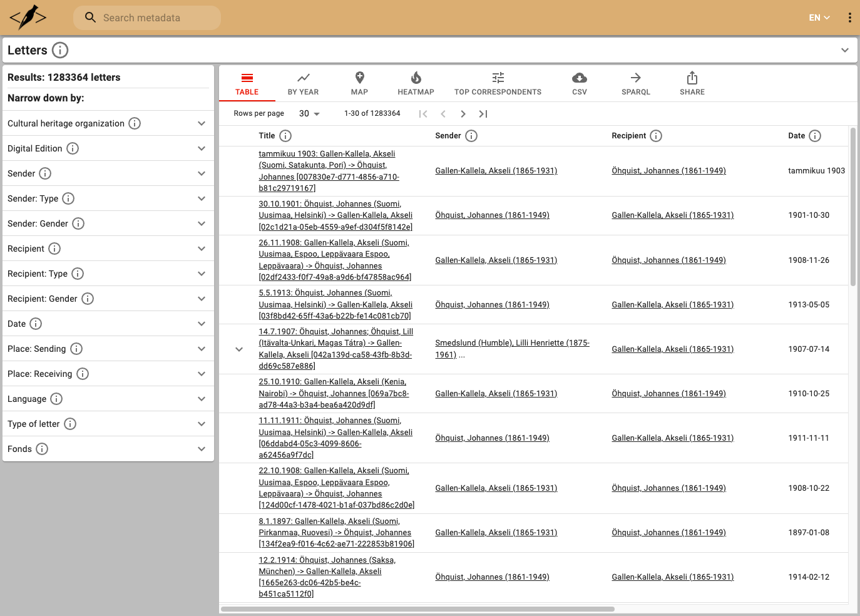Show info for Place: Sending facet
This screenshot has height=616, width=860.
point(76,349)
